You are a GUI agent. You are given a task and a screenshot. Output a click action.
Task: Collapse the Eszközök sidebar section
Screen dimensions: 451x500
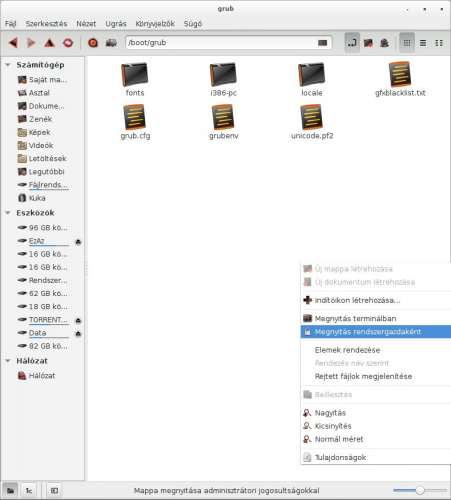point(8,213)
